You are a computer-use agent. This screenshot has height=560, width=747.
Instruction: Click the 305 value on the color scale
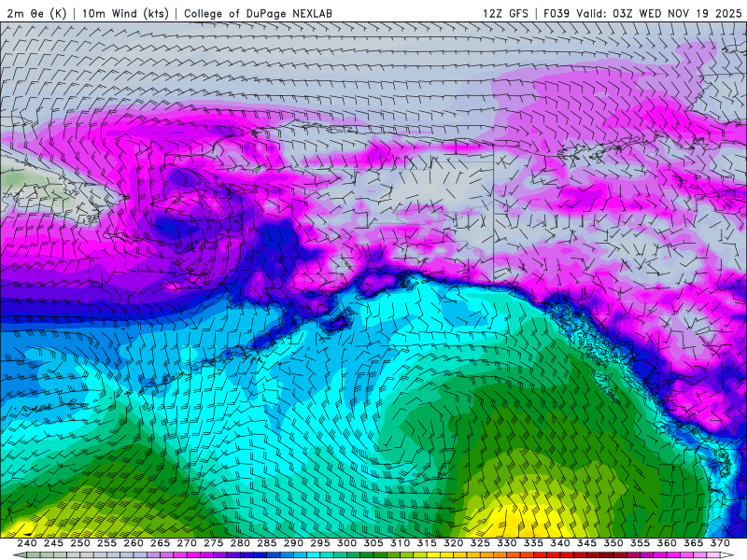pyautogui.click(x=373, y=543)
